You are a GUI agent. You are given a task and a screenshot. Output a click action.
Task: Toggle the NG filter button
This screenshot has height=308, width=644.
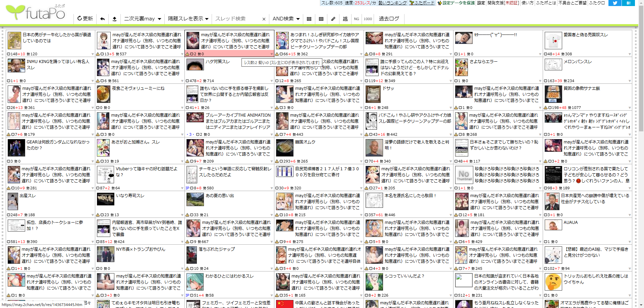click(357, 19)
